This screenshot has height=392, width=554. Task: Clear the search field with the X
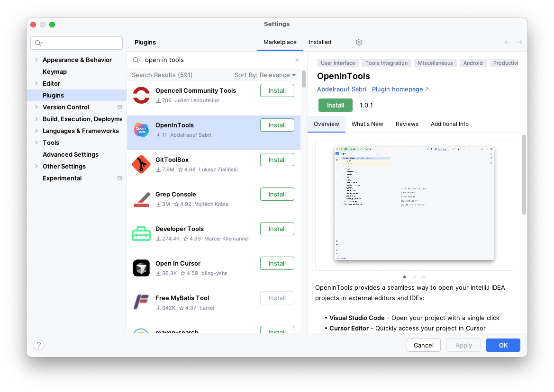[x=297, y=60]
